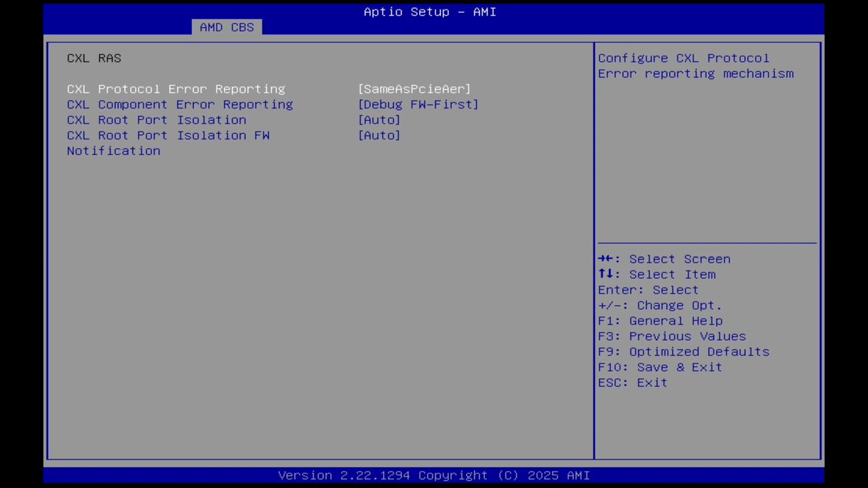Highlight CXL Root Port Isolation setting
868x488 pixels.
tap(156, 120)
